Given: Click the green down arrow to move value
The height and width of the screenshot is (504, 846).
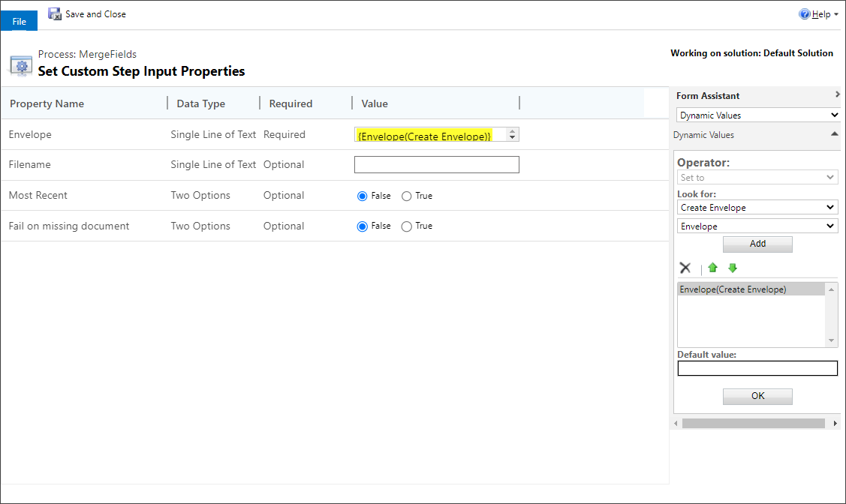Looking at the screenshot, I should pyautogui.click(x=732, y=268).
